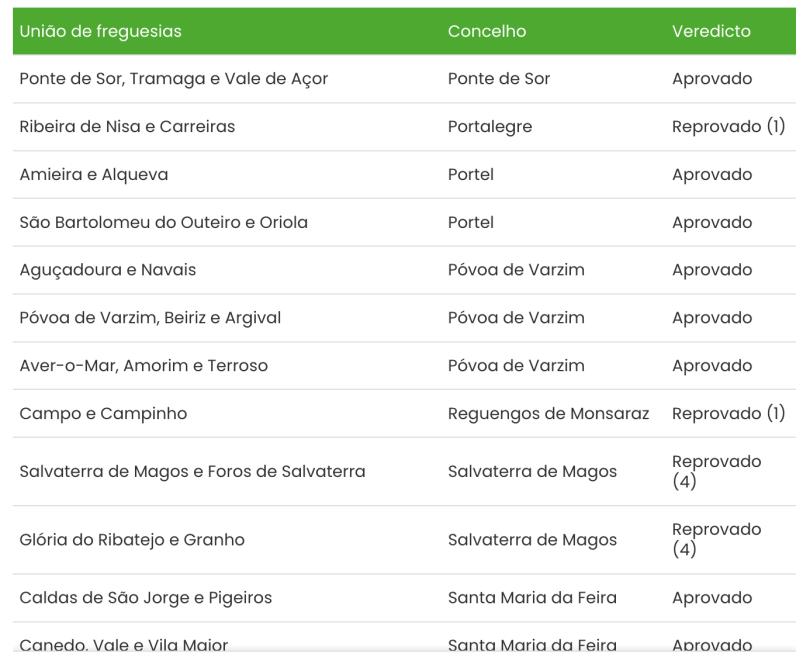
Task: Click "Póvoa de Varzim, Beiriz e Argival" entry
Action: click(x=150, y=318)
